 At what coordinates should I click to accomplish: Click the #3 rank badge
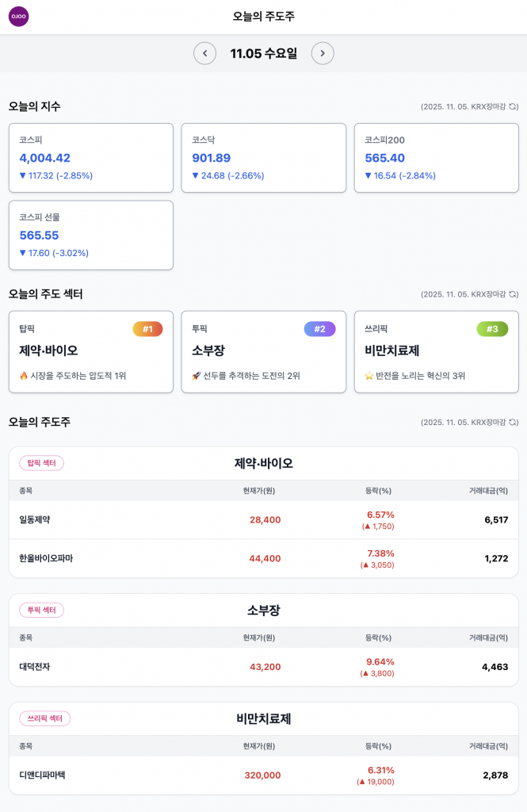tap(492, 329)
